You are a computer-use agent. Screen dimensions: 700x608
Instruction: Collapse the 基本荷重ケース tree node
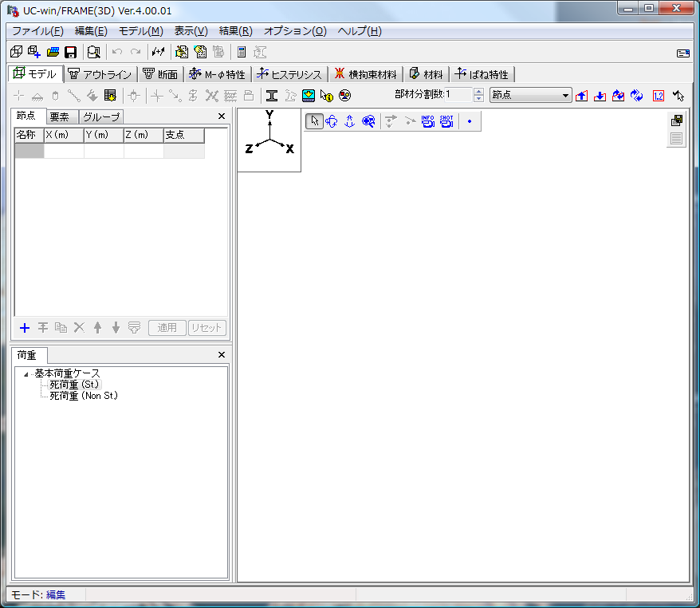tap(26, 374)
